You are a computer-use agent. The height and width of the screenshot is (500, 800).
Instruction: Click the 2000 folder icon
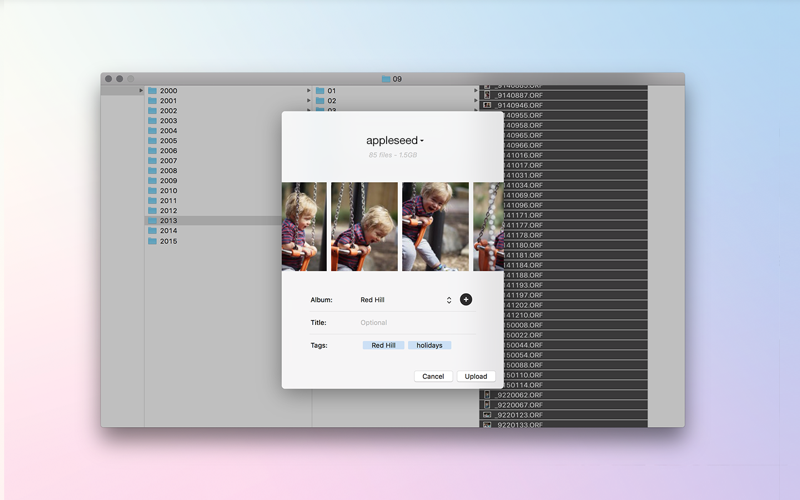[x=152, y=91]
